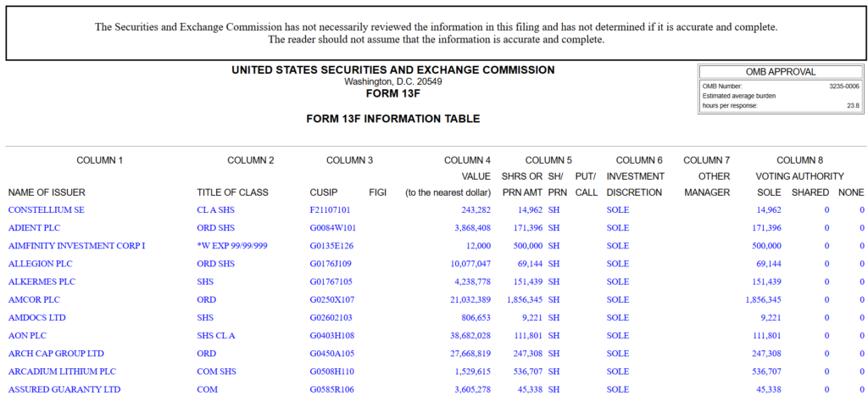Click value 4,238,778
Screen dimensions: 868x402
[x=472, y=282]
